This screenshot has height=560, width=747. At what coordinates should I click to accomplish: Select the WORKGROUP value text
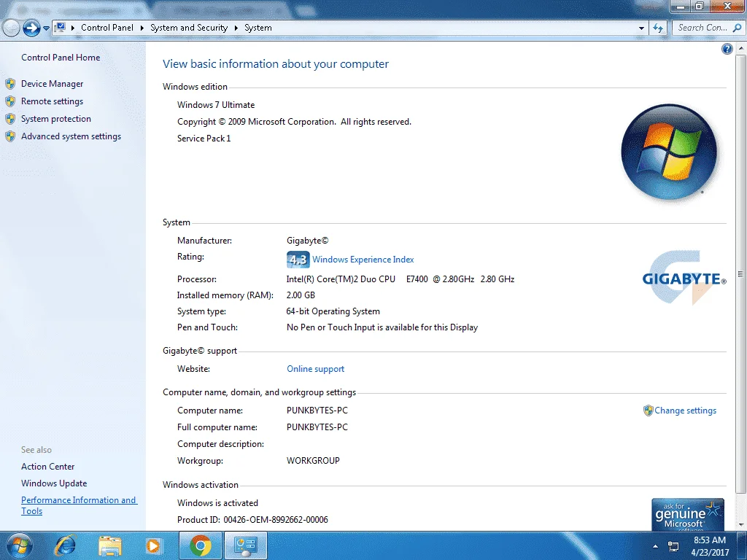pos(313,461)
